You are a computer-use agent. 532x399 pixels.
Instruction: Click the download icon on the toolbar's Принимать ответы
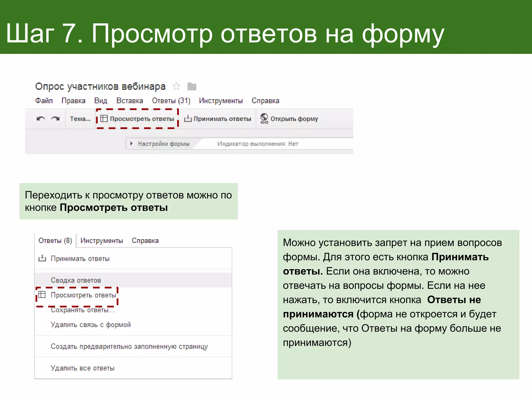188,119
